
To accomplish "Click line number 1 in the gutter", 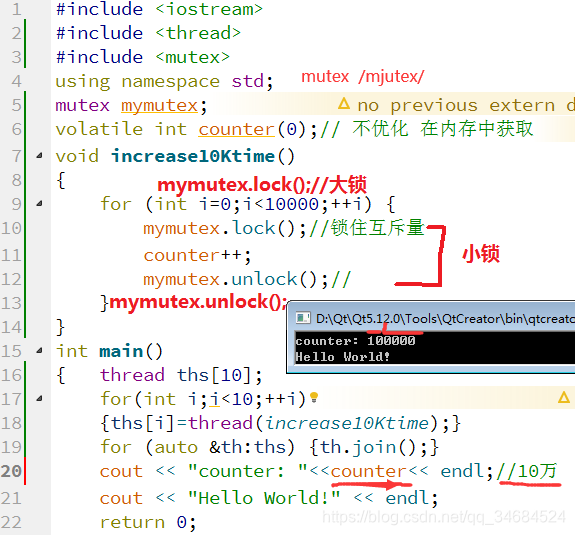I will click(x=17, y=9).
